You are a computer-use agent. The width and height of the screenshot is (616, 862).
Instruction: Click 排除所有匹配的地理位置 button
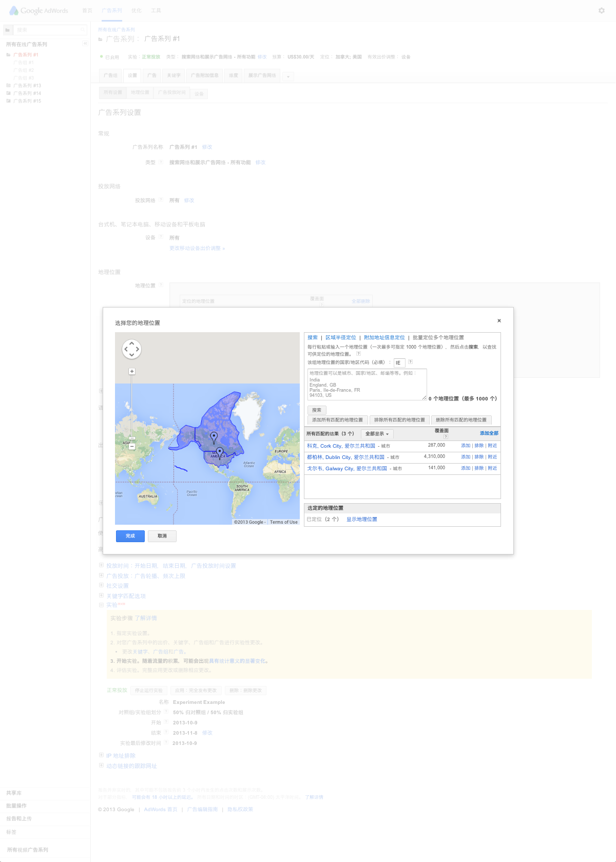399,420
